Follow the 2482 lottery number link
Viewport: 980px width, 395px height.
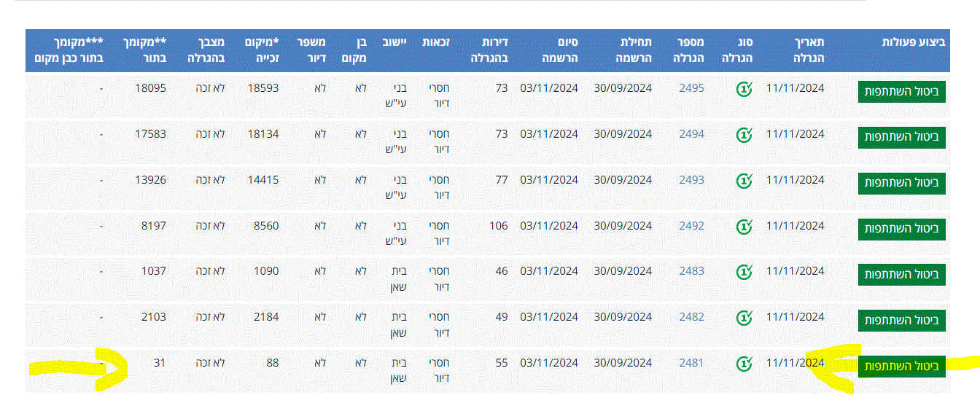click(x=691, y=317)
